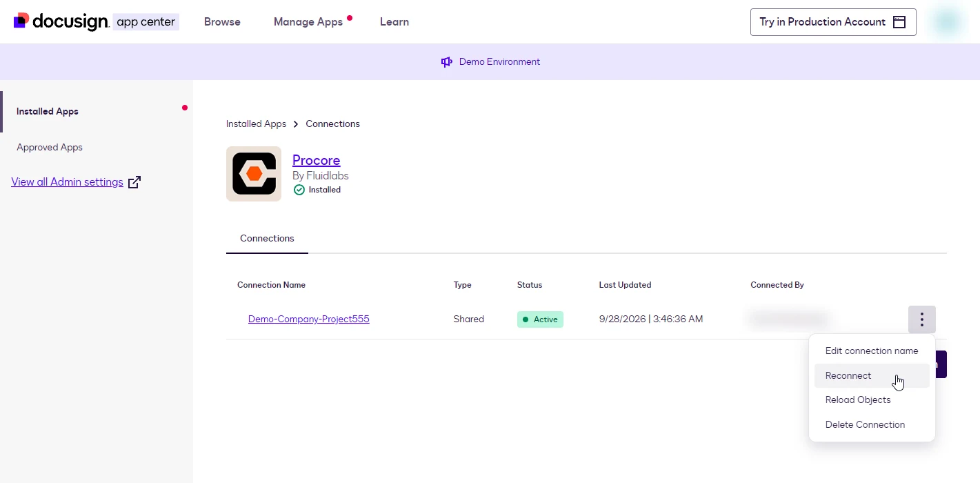Click Installed Apps breadcrumb
The width and height of the screenshot is (980, 483).
[x=256, y=124]
